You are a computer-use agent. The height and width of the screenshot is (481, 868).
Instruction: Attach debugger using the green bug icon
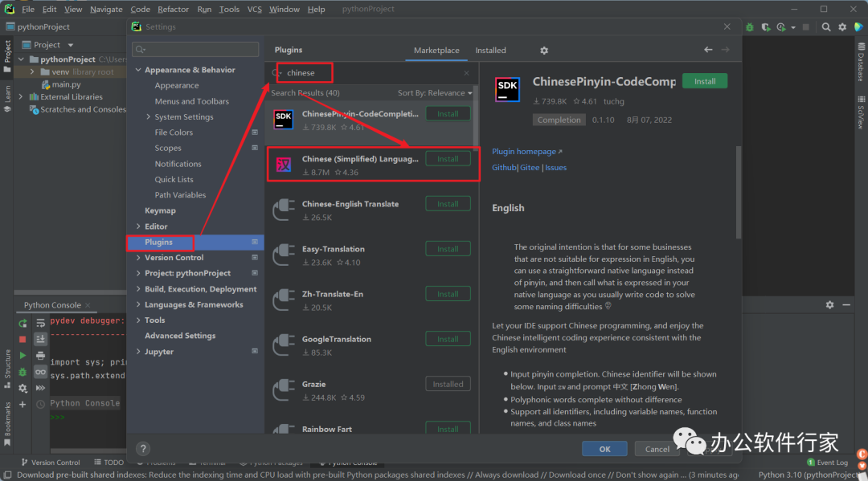(x=23, y=372)
